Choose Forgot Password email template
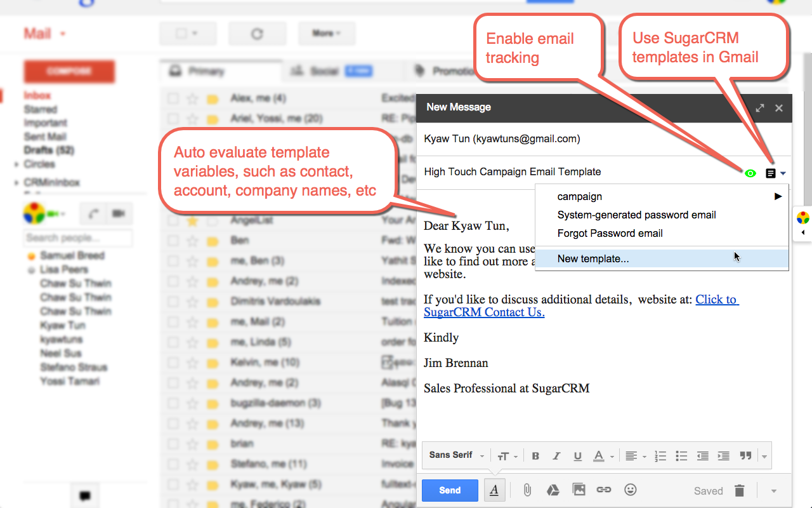 (x=662, y=233)
